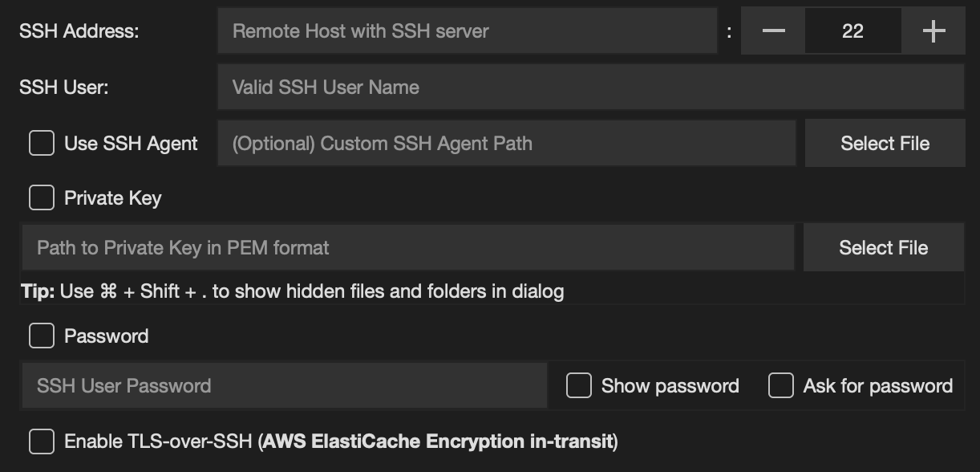Focus the Valid SSH User Name field

point(589,86)
